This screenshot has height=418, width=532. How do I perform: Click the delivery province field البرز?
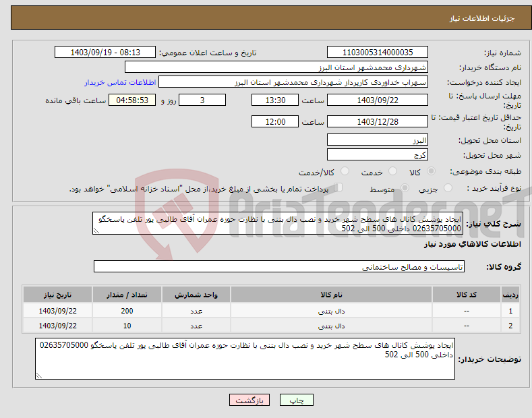point(378,140)
